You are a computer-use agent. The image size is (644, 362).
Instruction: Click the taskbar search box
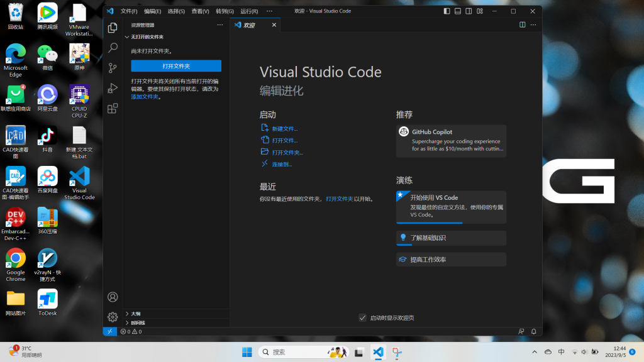[x=303, y=352]
